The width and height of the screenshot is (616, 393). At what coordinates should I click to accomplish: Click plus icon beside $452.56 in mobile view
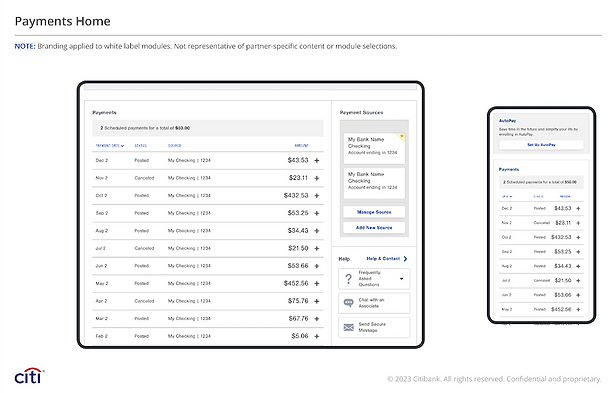tap(578, 310)
